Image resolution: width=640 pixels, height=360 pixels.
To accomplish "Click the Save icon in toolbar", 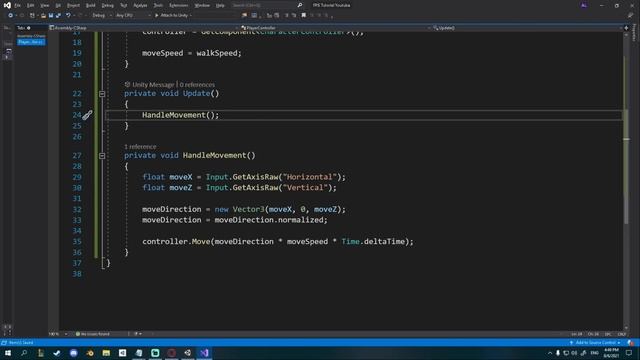I will tap(51, 16).
